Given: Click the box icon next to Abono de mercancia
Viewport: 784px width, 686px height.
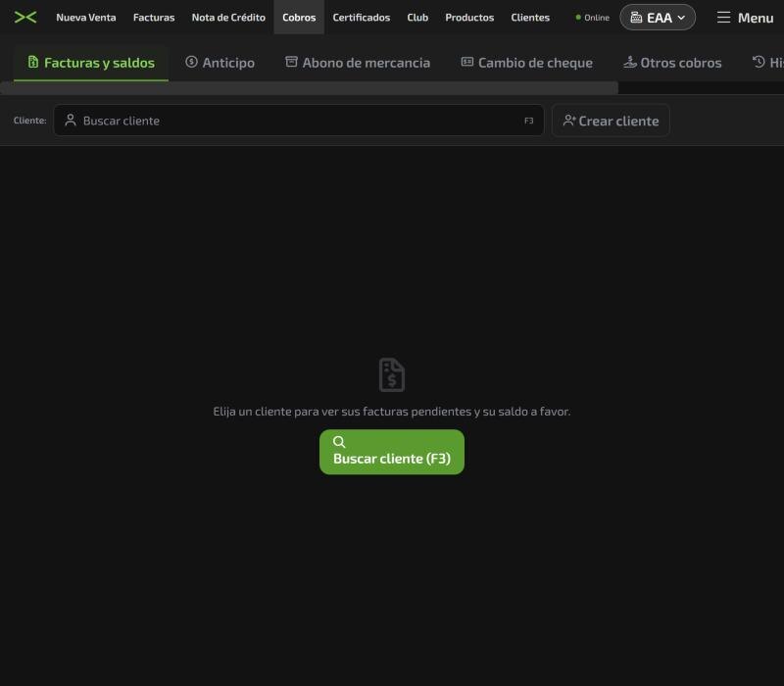Looking at the screenshot, I should [291, 62].
